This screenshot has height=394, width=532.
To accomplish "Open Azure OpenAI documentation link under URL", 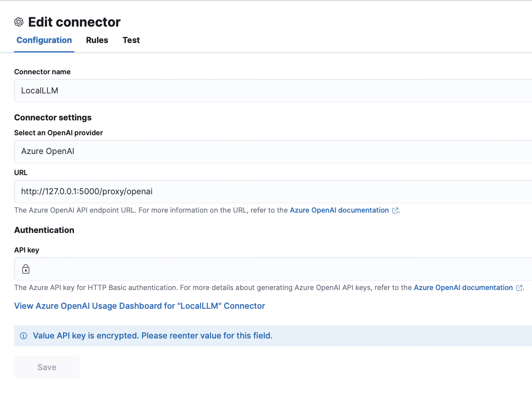I will (339, 210).
